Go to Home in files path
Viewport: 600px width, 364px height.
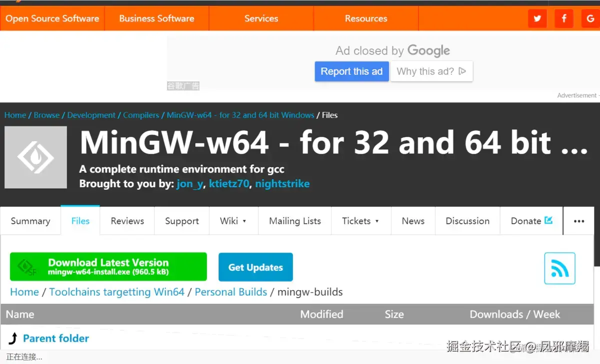pyautogui.click(x=24, y=292)
